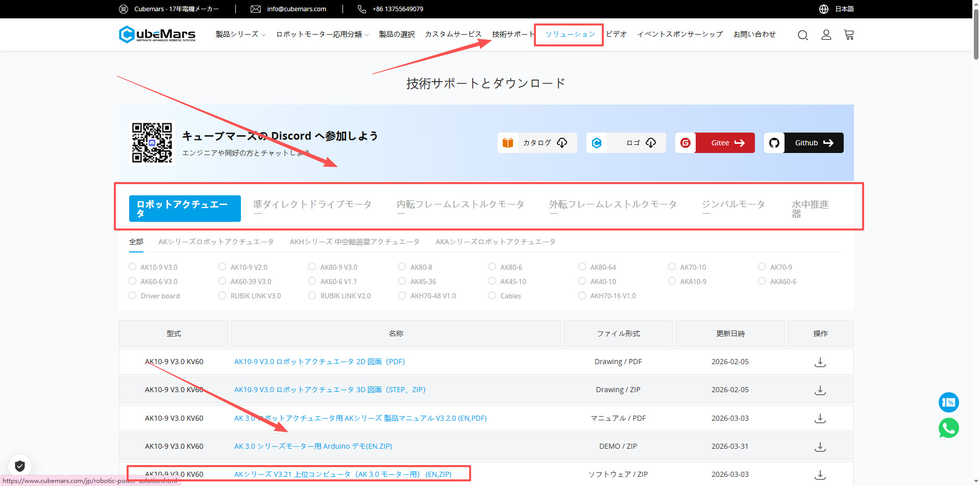Click download icon for Arduino demo row
980x486 pixels.
point(820,447)
